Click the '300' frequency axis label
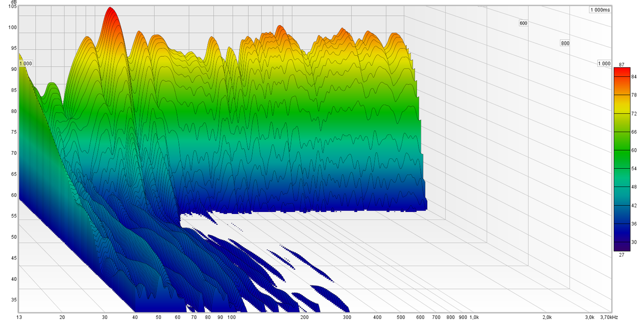 tap(347, 317)
